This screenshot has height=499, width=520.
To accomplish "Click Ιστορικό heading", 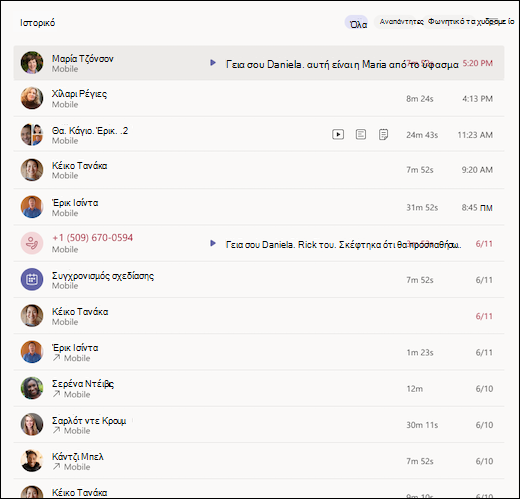I will pyautogui.click(x=37, y=23).
